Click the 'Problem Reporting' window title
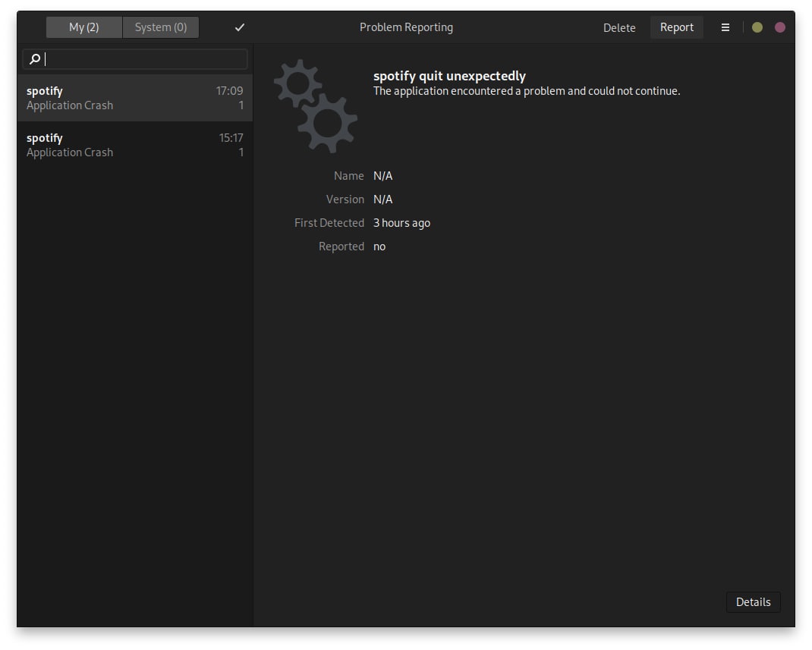 406,27
